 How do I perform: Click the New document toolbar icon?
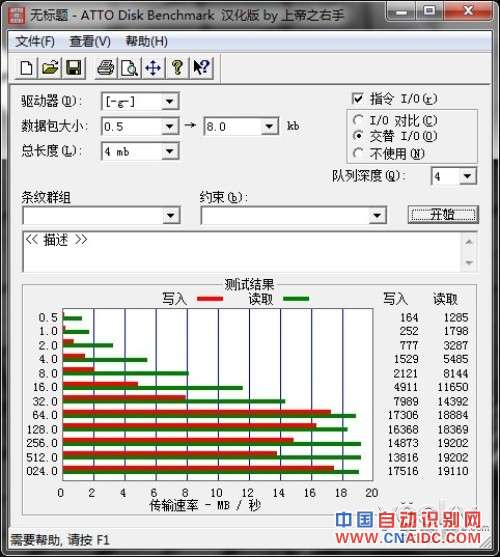[x=26, y=67]
